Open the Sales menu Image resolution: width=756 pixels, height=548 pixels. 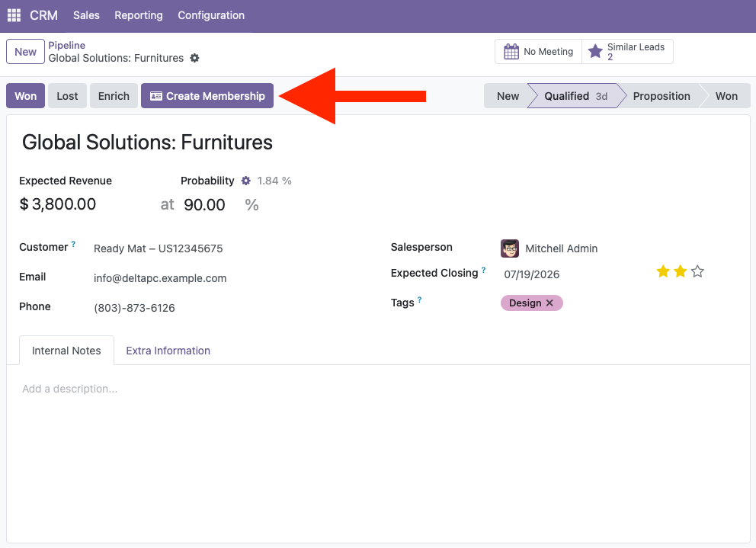tap(86, 15)
